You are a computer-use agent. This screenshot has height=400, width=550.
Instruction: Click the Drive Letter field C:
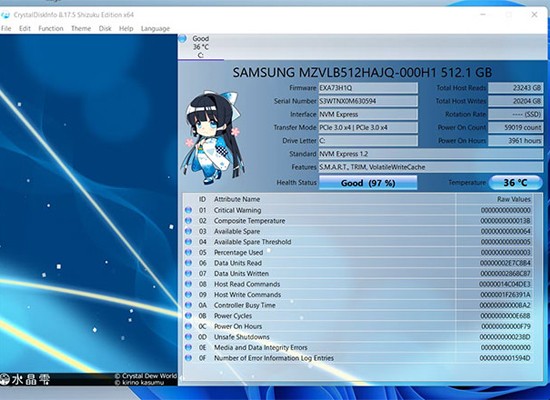point(368,141)
